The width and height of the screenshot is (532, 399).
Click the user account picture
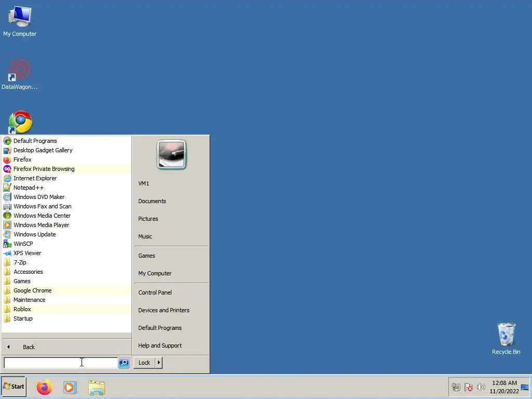(171, 154)
